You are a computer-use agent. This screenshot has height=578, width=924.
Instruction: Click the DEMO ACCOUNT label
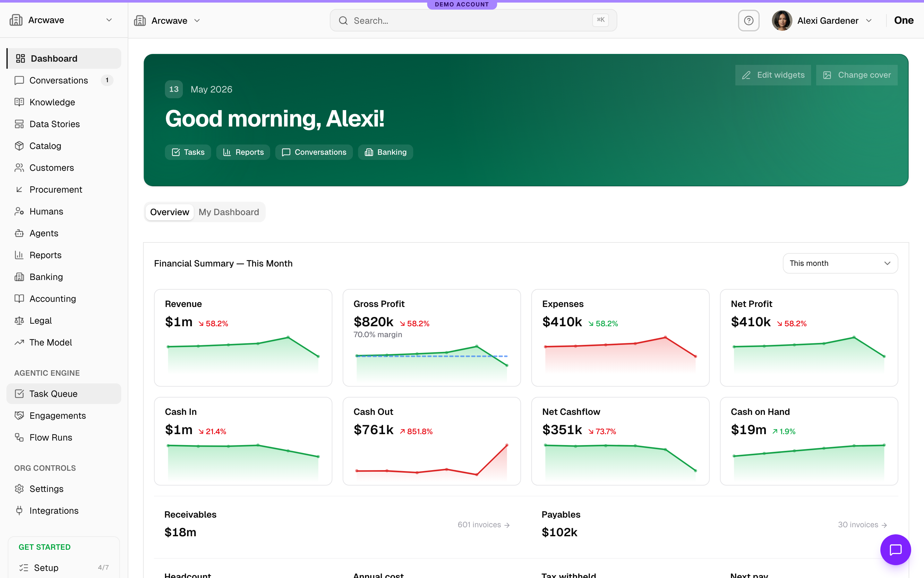coord(462,4)
